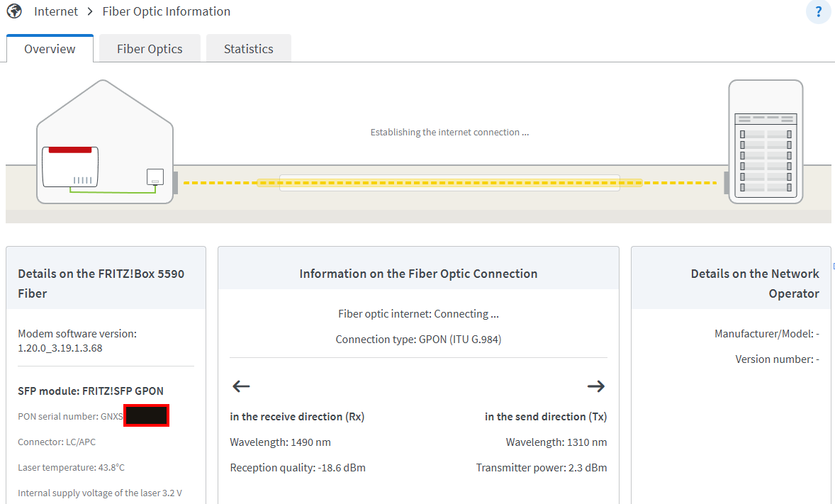
Task: Click 'Details on the Network Operator' heading
Action: click(755, 284)
